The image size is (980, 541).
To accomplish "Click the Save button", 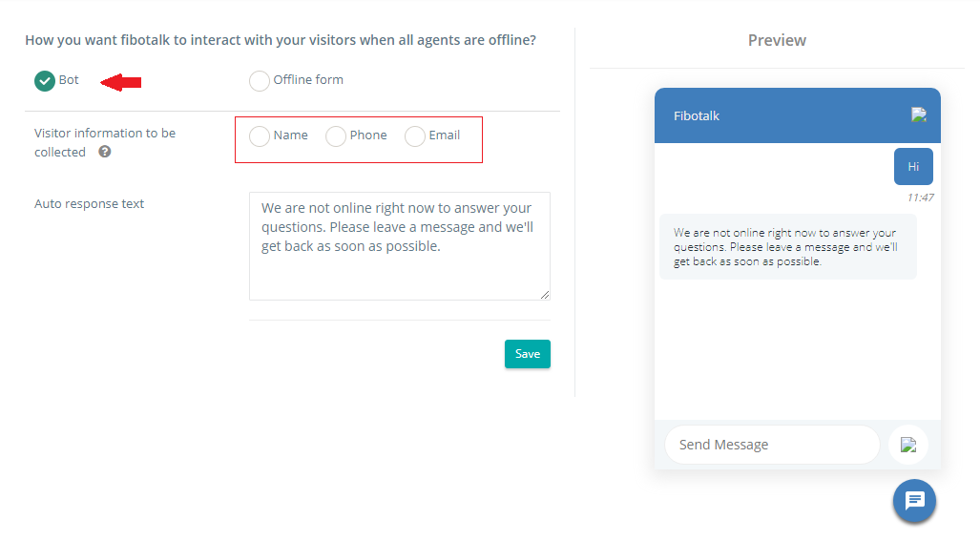I will click(528, 354).
